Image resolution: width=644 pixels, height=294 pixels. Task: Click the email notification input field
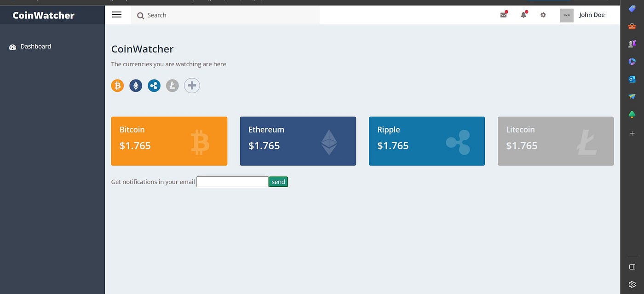(232, 181)
